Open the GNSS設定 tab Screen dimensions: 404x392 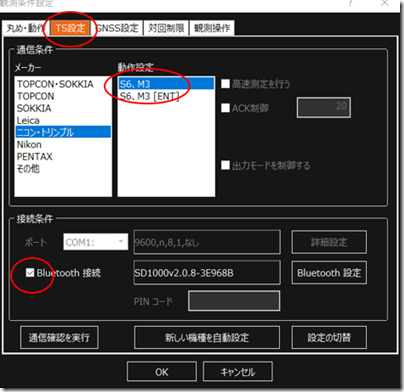click(117, 28)
